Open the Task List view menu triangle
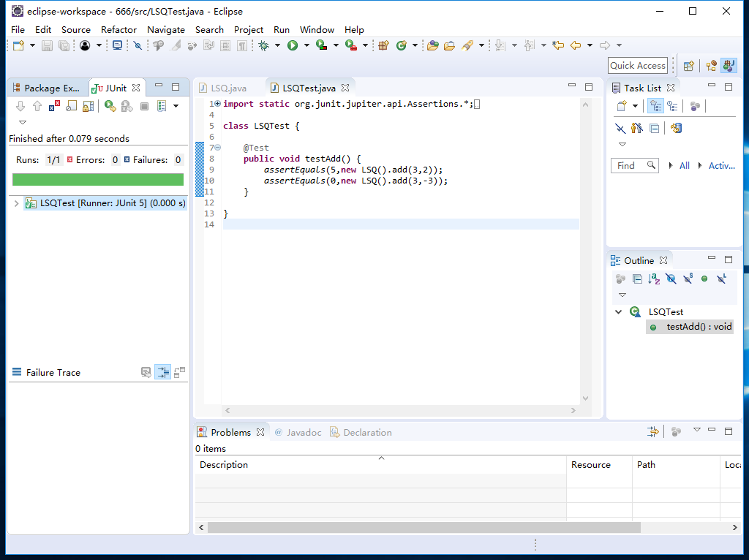Screen dimensions: 749x560 pos(622,144)
